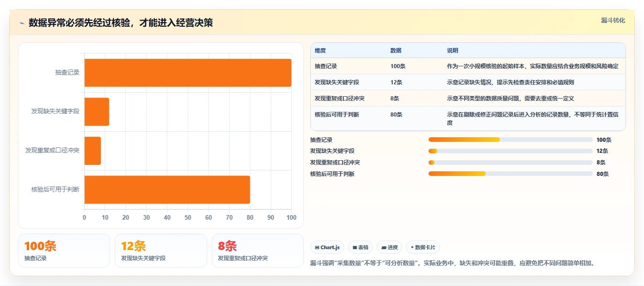Click the lightning icon beside the page title

point(22,23)
